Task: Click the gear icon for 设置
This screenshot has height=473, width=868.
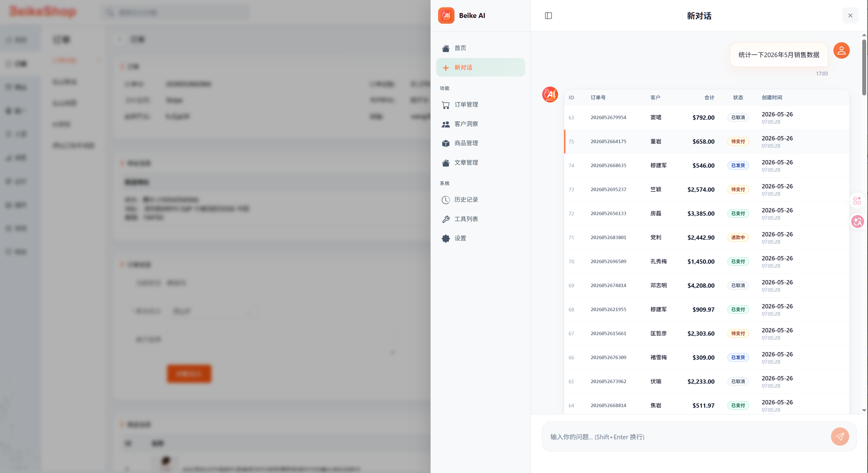Action: pyautogui.click(x=446, y=238)
